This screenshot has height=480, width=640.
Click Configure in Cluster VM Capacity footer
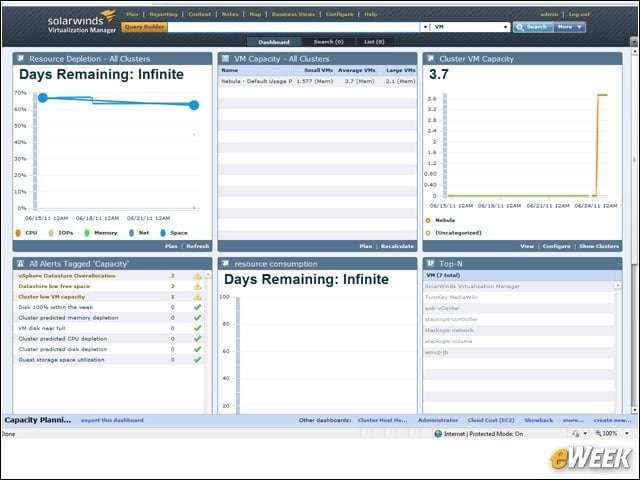[556, 246]
